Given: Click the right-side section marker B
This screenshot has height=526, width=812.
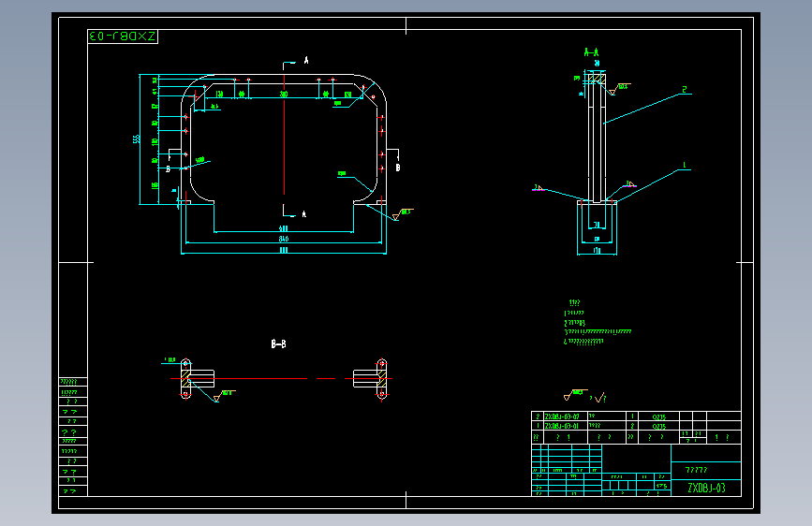Looking at the screenshot, I should pos(398,168).
